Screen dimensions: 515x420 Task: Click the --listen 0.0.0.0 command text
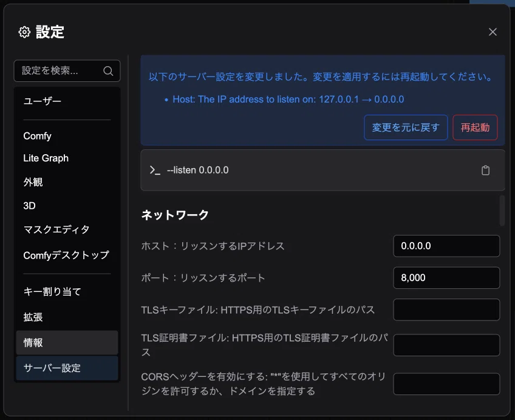tap(198, 170)
